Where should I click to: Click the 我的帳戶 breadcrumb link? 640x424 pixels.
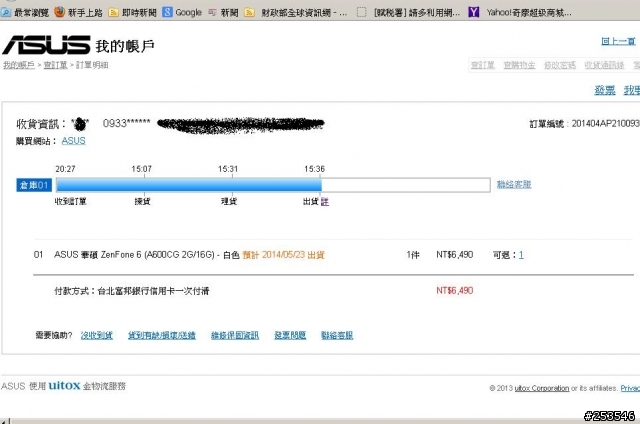point(19,65)
